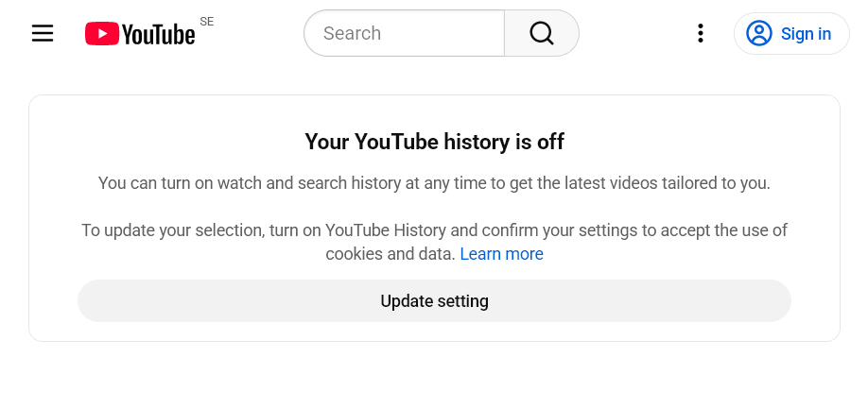Click the profile avatar icon in Sign in

[758, 34]
